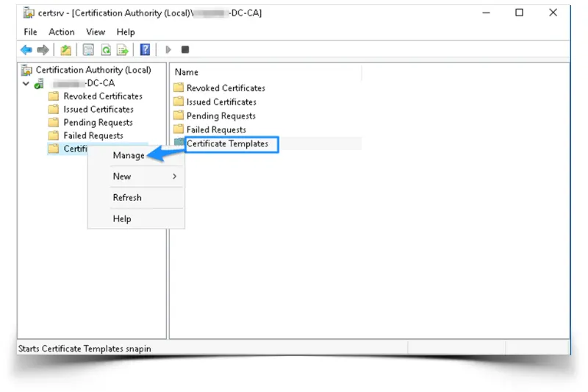Image resolution: width=588 pixels, height=392 pixels.
Task: Click the certsrv title bar app icon
Action: (29, 13)
